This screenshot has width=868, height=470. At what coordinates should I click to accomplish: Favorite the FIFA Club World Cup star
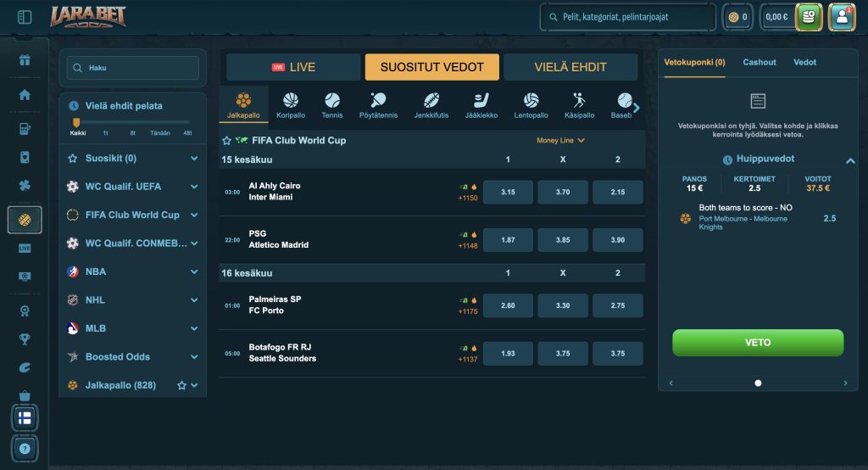tap(226, 141)
